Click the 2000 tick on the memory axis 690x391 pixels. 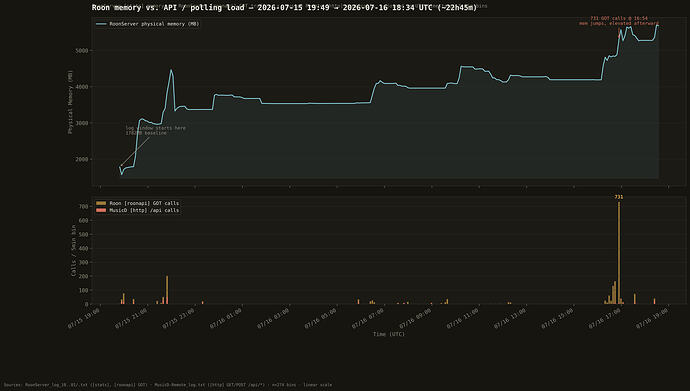82,159
